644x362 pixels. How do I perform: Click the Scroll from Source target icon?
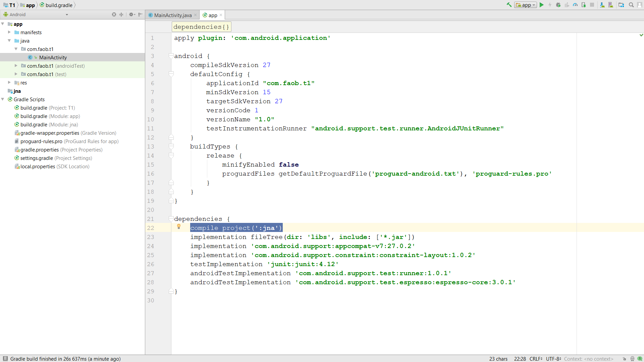click(114, 14)
